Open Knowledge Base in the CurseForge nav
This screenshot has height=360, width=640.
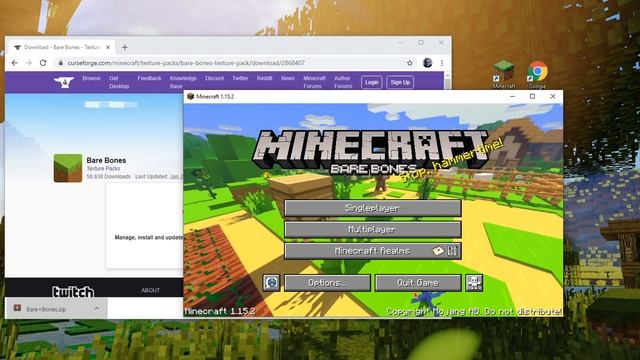coord(183,82)
